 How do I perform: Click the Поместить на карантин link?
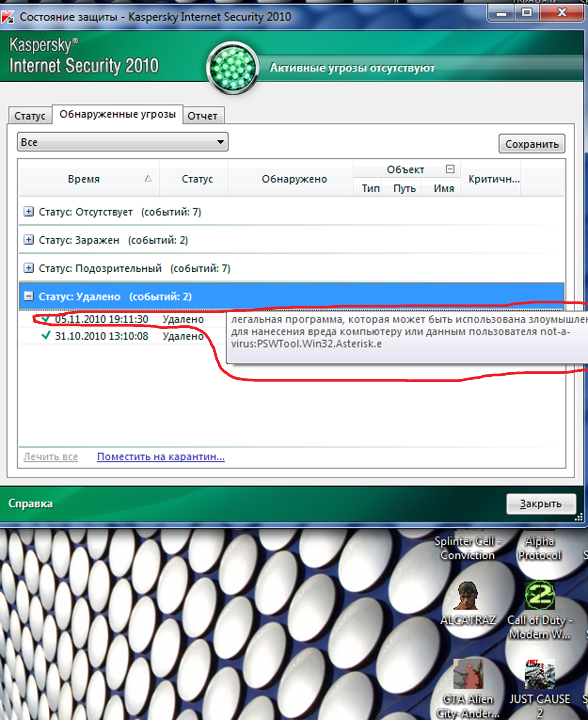tap(161, 457)
